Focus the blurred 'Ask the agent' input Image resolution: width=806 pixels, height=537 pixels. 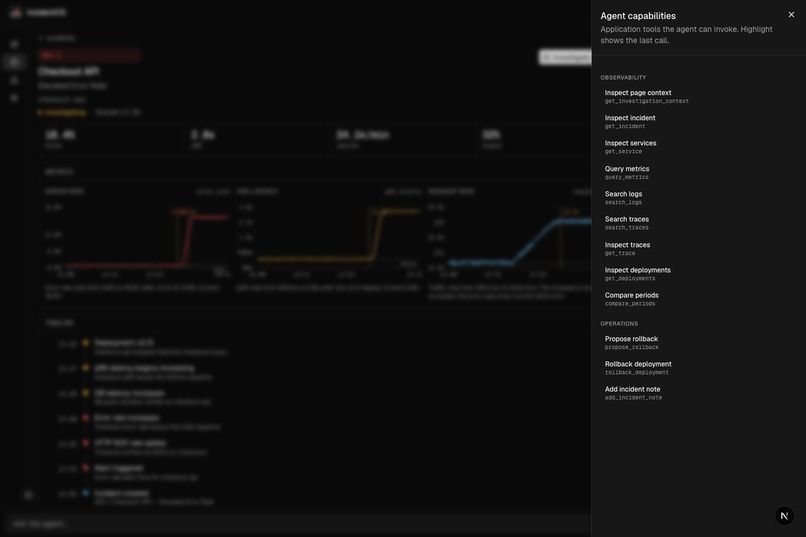coord(296,524)
